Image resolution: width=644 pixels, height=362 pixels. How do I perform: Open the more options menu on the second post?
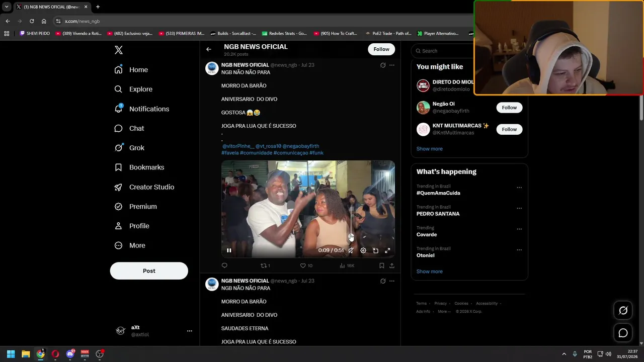[x=392, y=281]
